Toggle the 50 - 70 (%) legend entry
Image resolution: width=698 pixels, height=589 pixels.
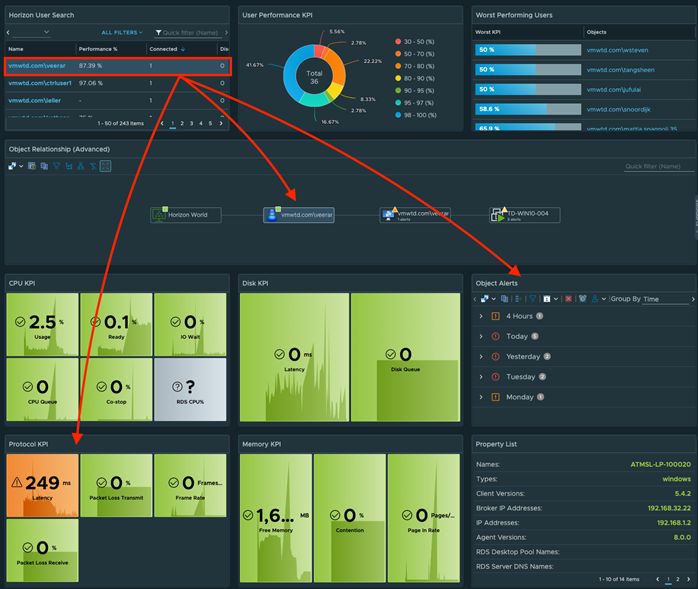(x=414, y=54)
